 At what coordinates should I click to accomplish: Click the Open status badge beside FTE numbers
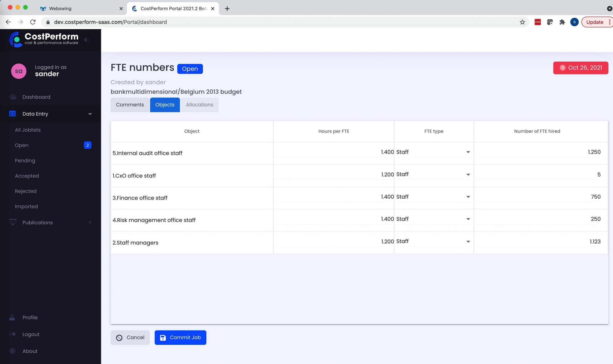pos(190,68)
